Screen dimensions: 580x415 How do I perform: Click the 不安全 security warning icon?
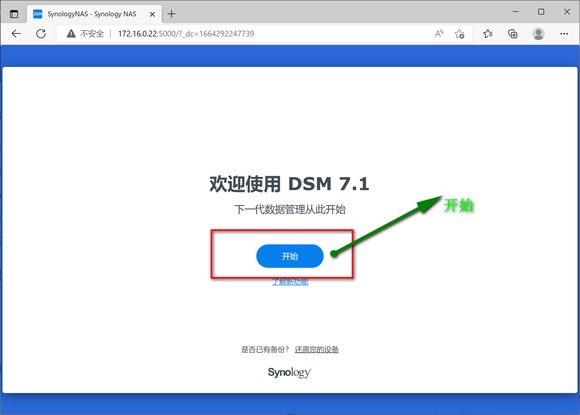tap(71, 34)
